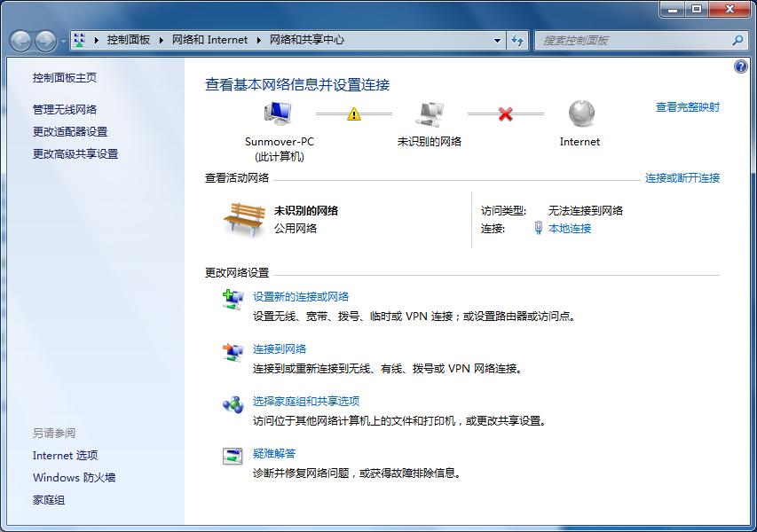This screenshot has height=532, width=757.
Task: Close the Network and Sharing Center window
Action: [730, 9]
